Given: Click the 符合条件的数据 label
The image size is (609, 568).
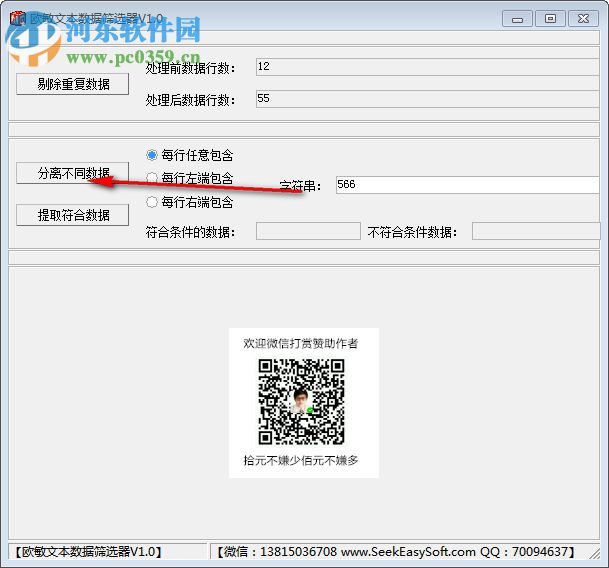Looking at the screenshot, I should 190,232.
